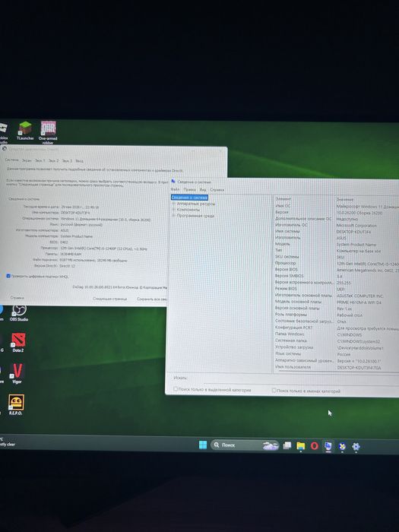Open File Explorer from the taskbar
The height and width of the screenshot is (532, 399).
coord(301,446)
